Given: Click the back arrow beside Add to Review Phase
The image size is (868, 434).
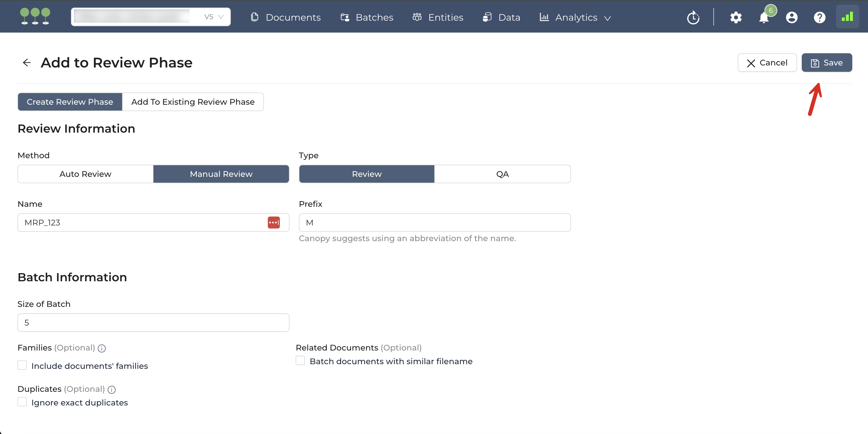Looking at the screenshot, I should click(27, 63).
